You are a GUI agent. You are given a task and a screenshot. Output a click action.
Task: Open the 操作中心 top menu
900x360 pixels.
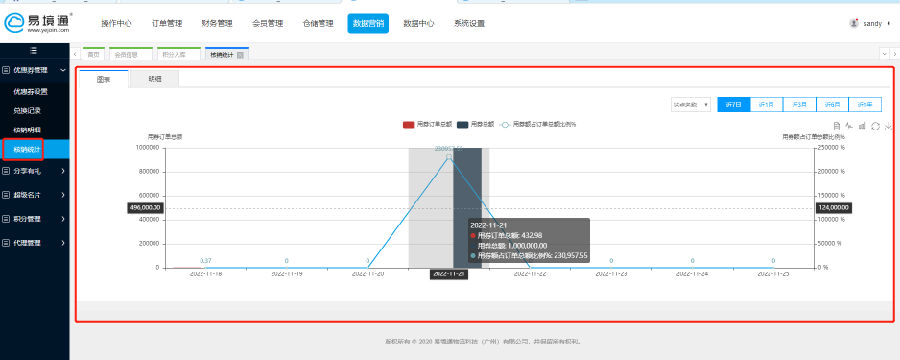[x=117, y=24]
